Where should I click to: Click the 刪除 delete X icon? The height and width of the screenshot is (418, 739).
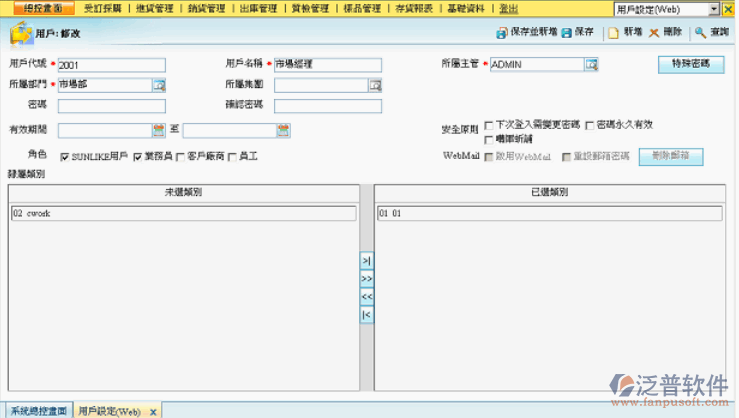655,33
